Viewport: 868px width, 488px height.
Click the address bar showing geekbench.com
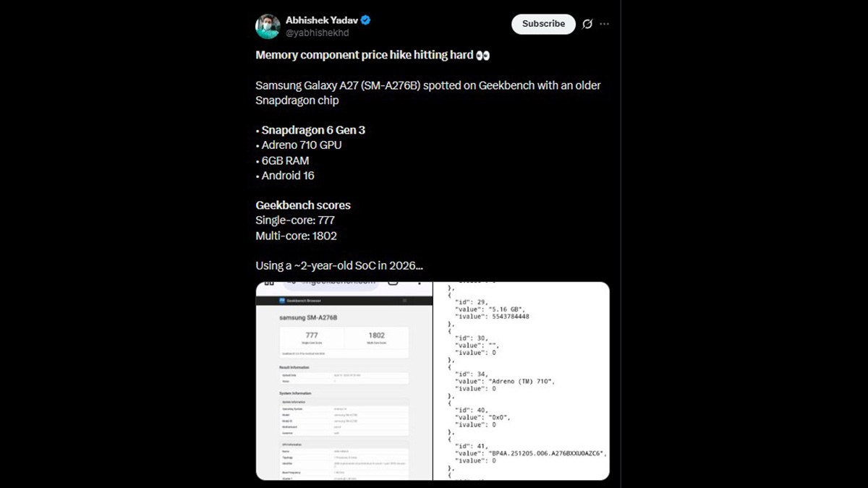[329, 282]
